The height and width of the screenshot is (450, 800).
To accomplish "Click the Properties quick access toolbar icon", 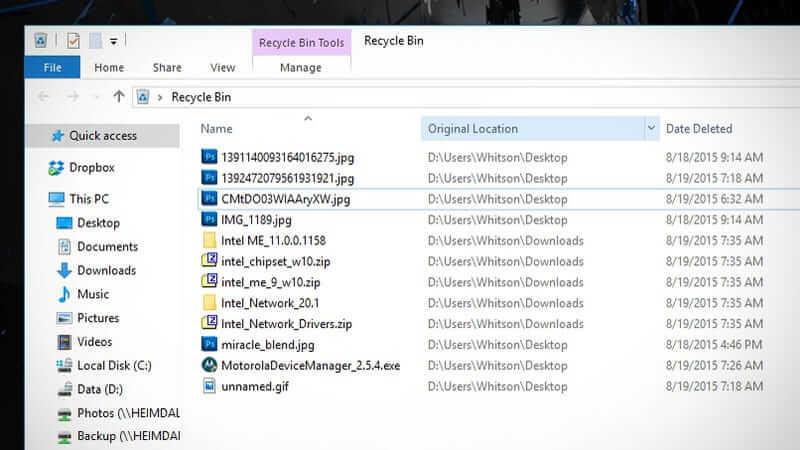I will click(73, 40).
